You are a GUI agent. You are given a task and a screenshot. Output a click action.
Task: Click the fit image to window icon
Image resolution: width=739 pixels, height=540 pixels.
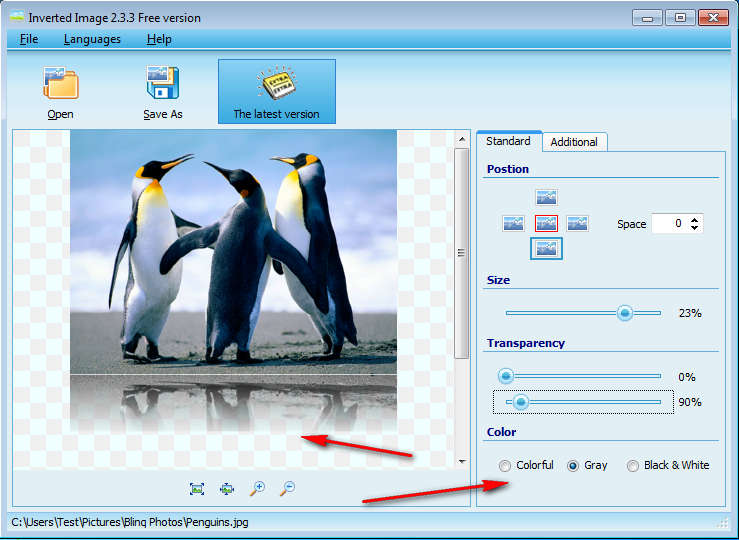197,489
